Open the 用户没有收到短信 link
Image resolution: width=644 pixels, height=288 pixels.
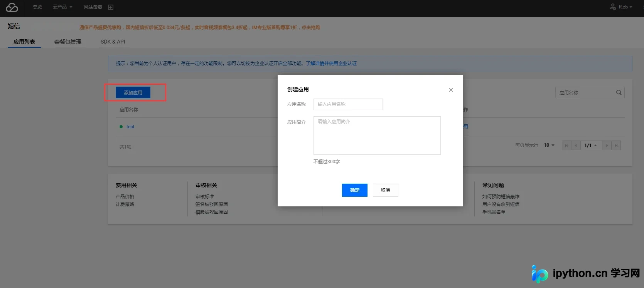[501, 204]
